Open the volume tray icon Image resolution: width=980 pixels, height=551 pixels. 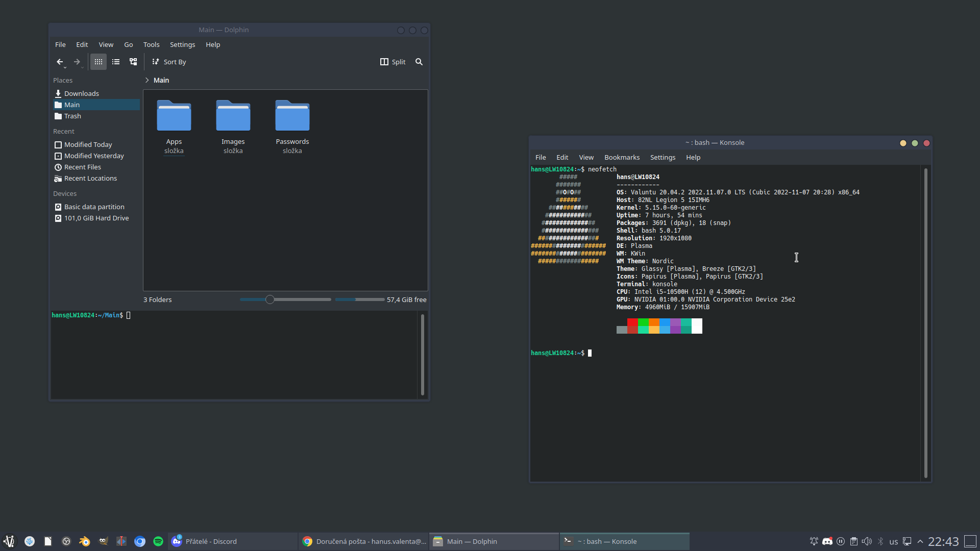[x=867, y=541]
